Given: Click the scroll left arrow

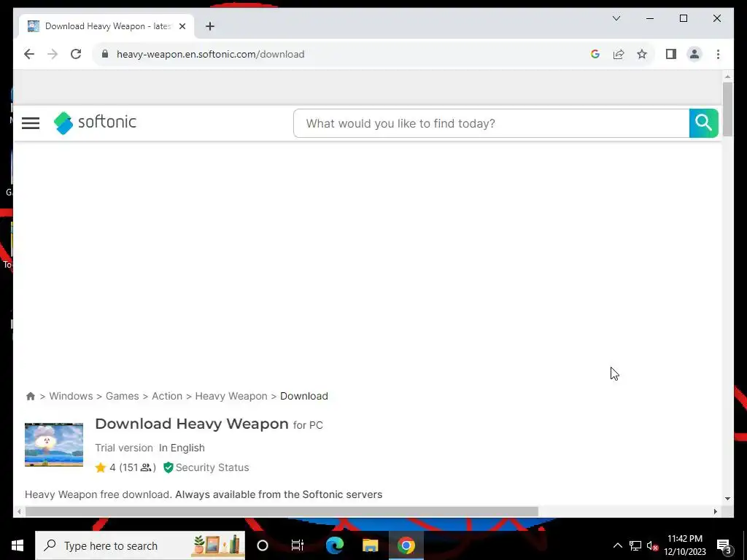Looking at the screenshot, I should click(19, 511).
